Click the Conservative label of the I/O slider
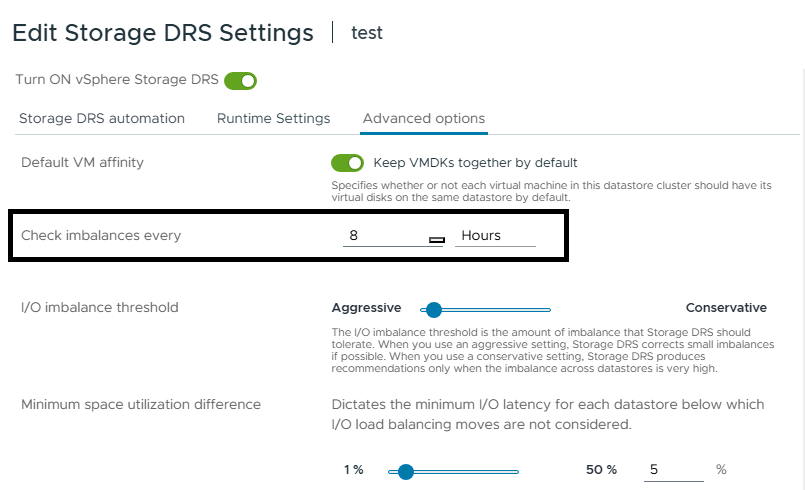 [x=726, y=308]
